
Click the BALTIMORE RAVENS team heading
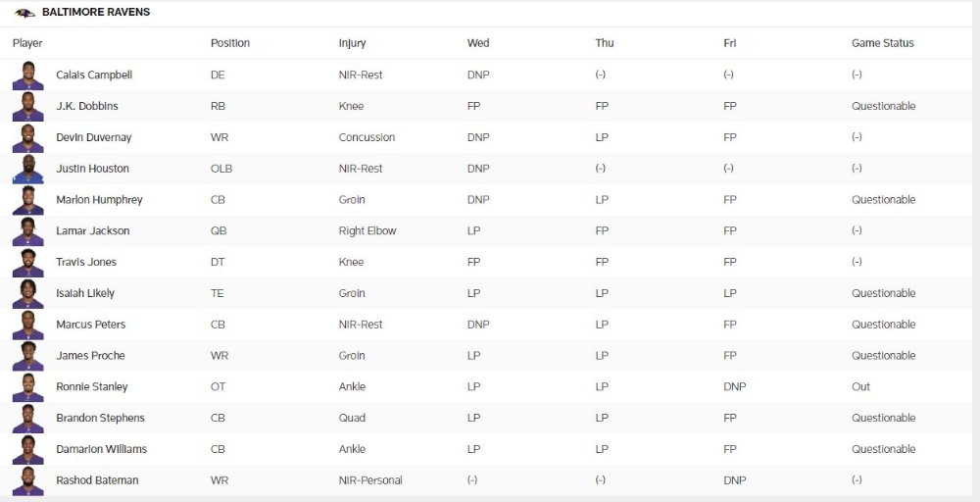(96, 12)
